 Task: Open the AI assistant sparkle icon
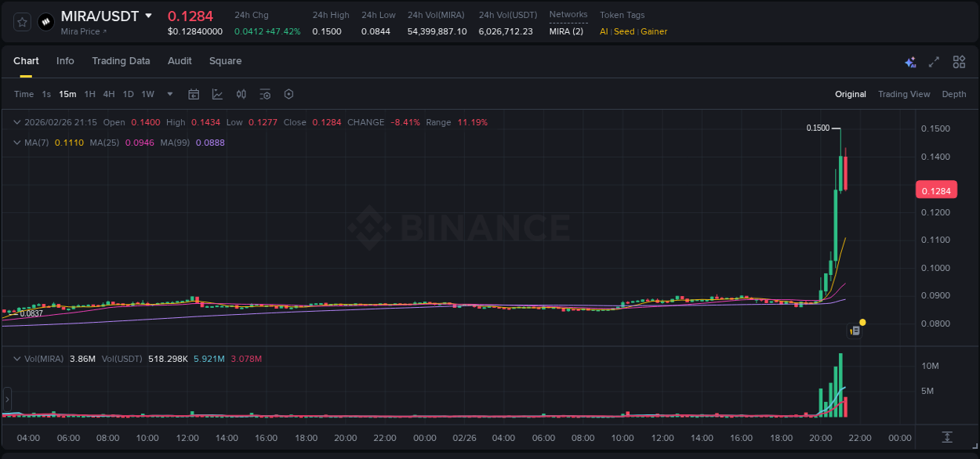(x=910, y=61)
